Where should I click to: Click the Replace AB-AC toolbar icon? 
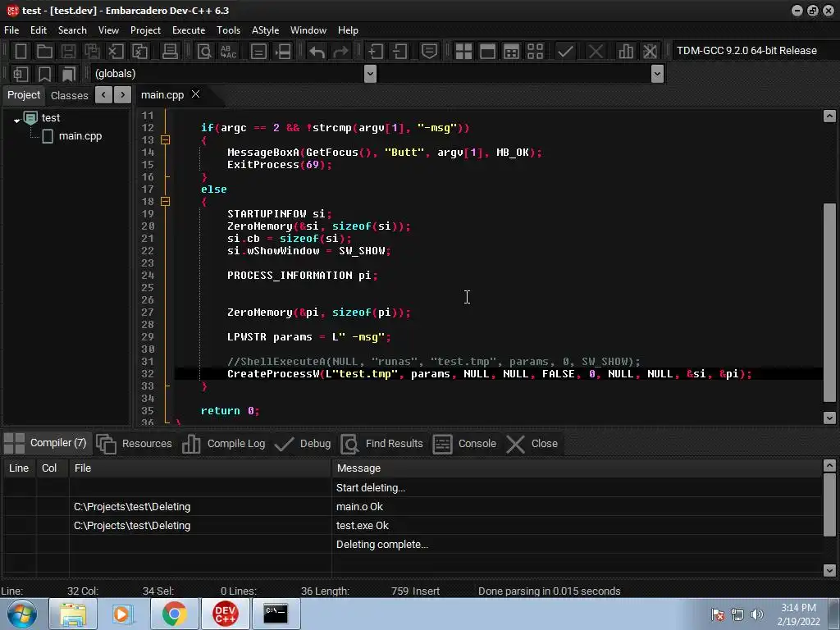pyautogui.click(x=229, y=52)
